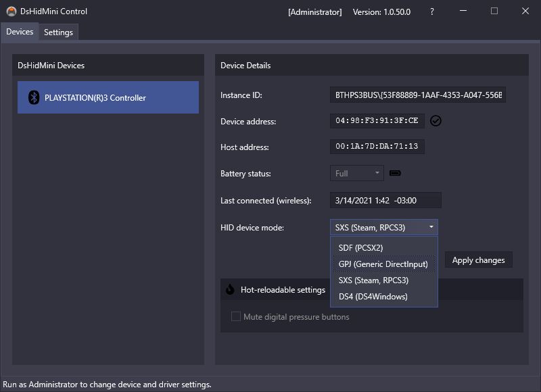Collapse the HID device mode dropdown

(x=432, y=227)
